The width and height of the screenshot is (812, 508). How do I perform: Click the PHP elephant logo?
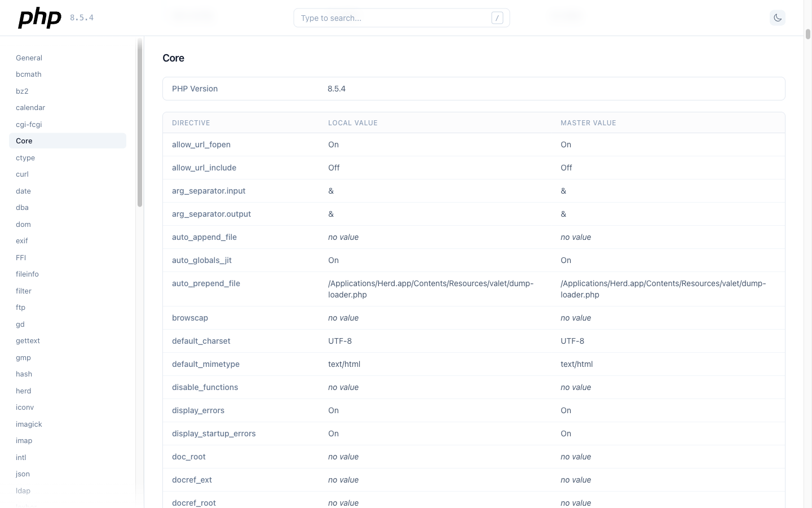(39, 17)
